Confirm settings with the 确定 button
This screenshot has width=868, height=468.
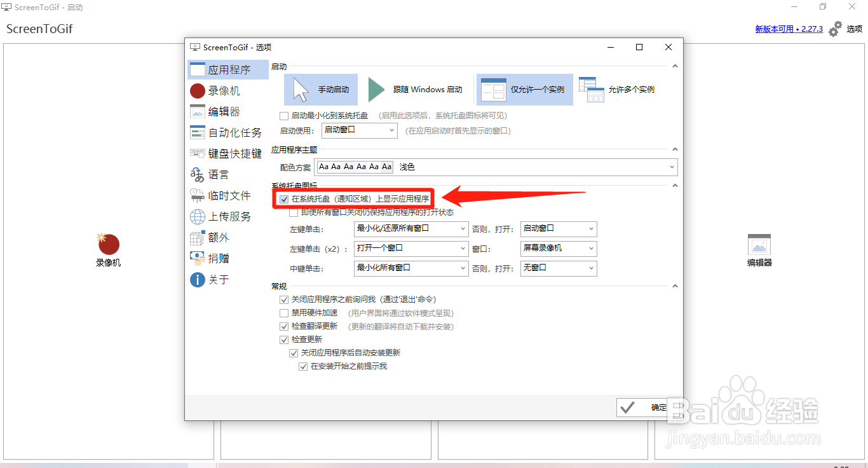[649, 408]
